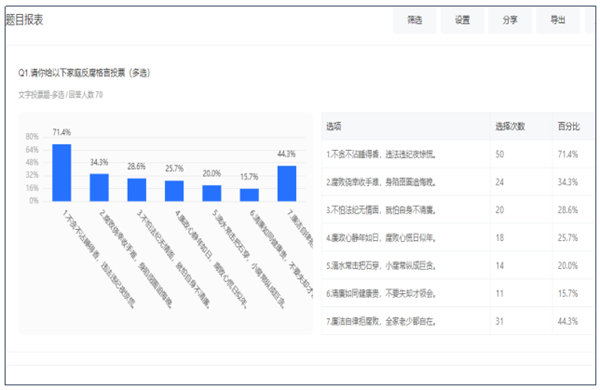600x390 pixels.
Task: Sort by the 选择次数 column header
Action: [510, 126]
